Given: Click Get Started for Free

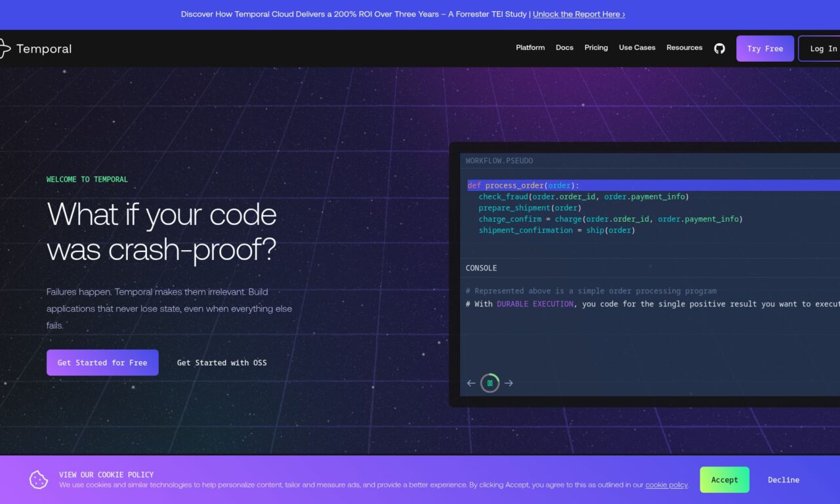Looking at the screenshot, I should click(x=102, y=362).
